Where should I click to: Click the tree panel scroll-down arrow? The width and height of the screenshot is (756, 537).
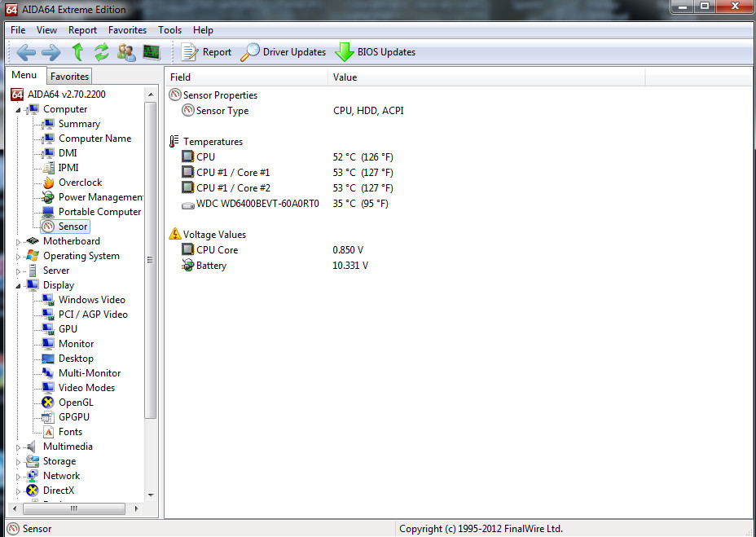pyautogui.click(x=151, y=495)
